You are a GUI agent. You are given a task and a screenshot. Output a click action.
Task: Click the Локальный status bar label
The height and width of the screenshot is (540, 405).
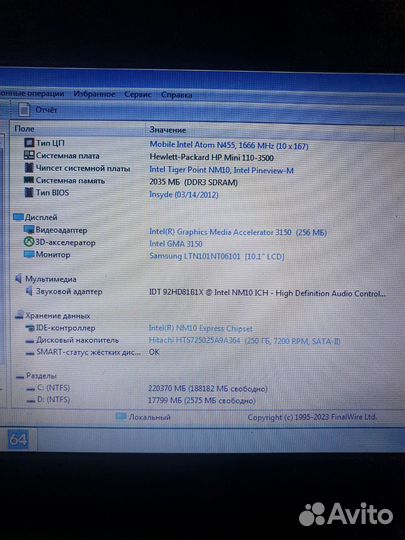click(x=149, y=417)
